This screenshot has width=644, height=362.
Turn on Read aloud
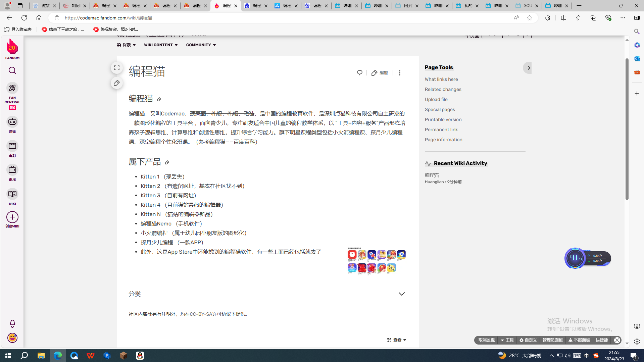tap(516, 18)
